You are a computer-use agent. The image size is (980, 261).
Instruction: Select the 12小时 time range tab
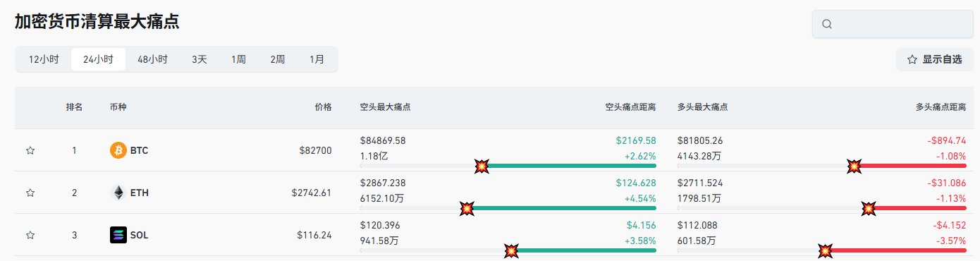click(44, 59)
